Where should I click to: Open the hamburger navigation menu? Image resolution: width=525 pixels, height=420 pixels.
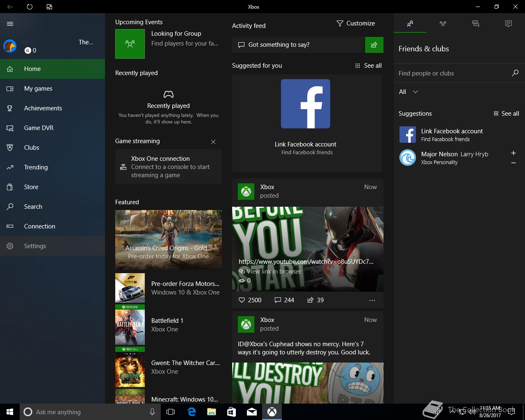pyautogui.click(x=10, y=24)
